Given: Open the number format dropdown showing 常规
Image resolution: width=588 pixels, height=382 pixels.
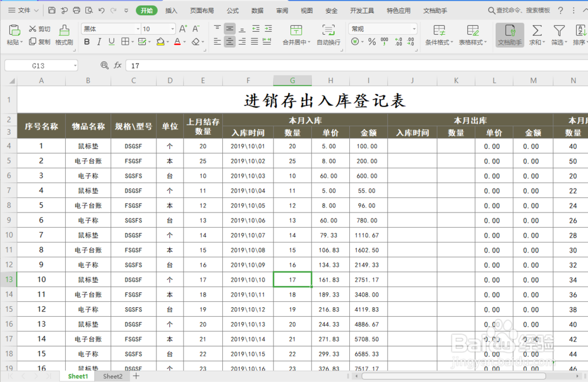Looking at the screenshot, I should tap(414, 28).
